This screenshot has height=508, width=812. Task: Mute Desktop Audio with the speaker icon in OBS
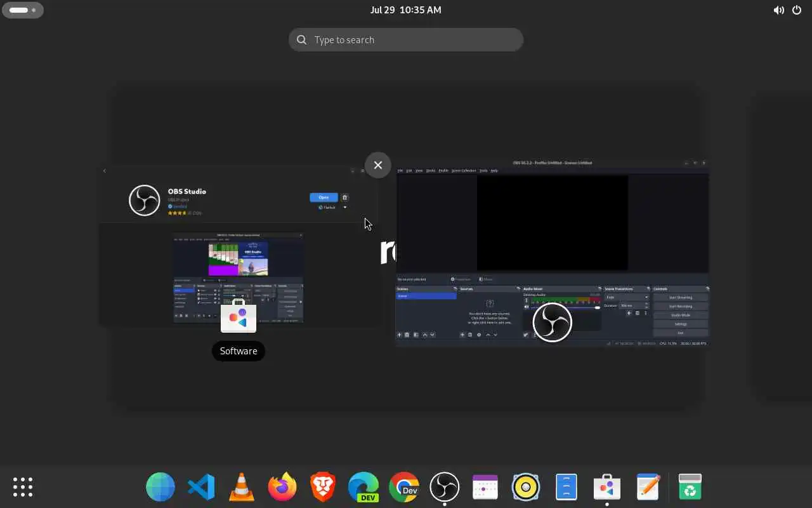(527, 307)
